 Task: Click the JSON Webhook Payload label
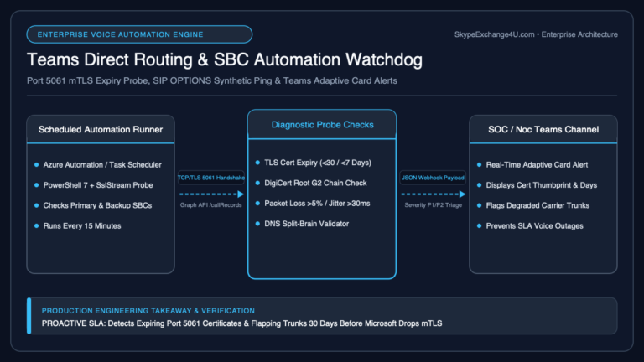[433, 178]
